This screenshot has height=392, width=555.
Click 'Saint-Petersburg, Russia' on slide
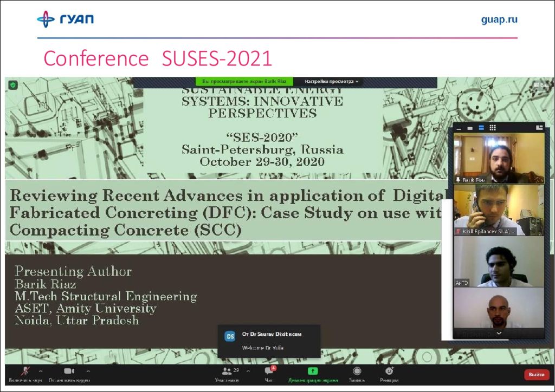(x=263, y=149)
